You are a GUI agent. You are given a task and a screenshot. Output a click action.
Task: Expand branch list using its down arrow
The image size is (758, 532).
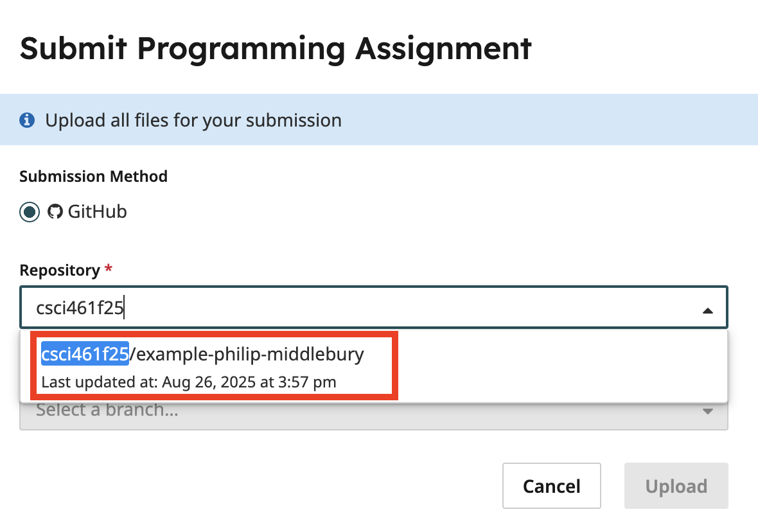pyautogui.click(x=708, y=411)
